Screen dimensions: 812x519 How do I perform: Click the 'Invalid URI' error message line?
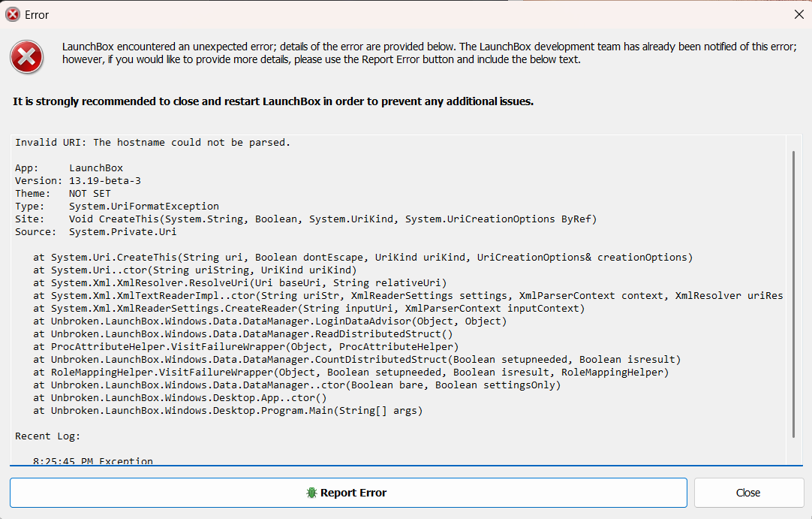153,143
